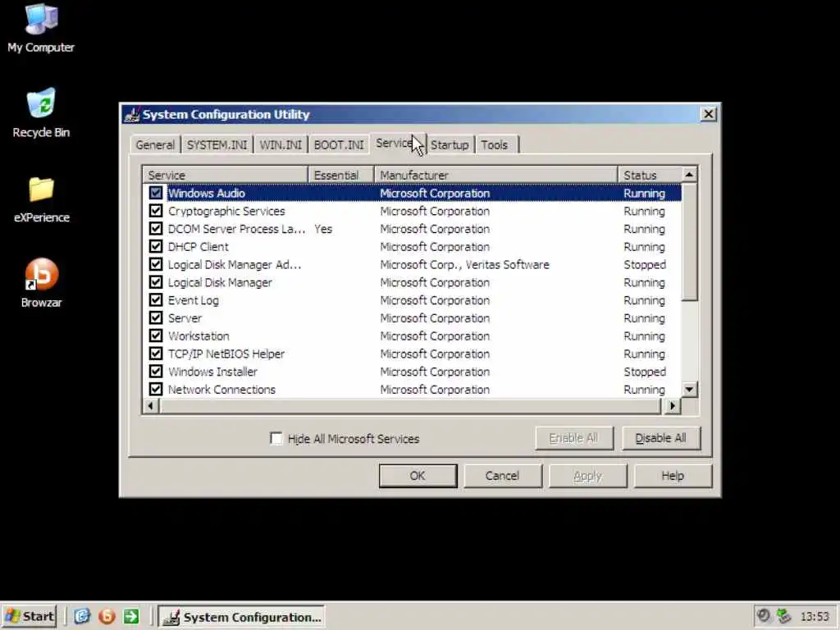Uncheck Logical Disk Manager Ad... checkbox

[156, 264]
